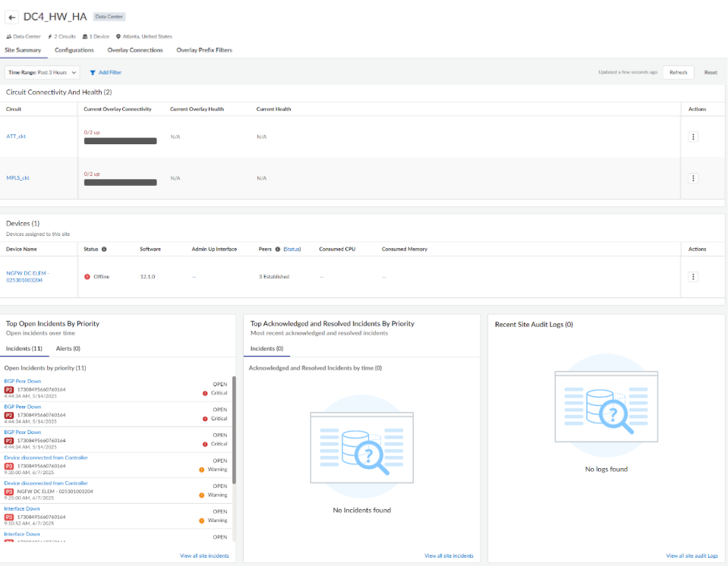Click the back arrow beside DC4_HW_HA
The height and width of the screenshot is (566, 728).
point(12,17)
